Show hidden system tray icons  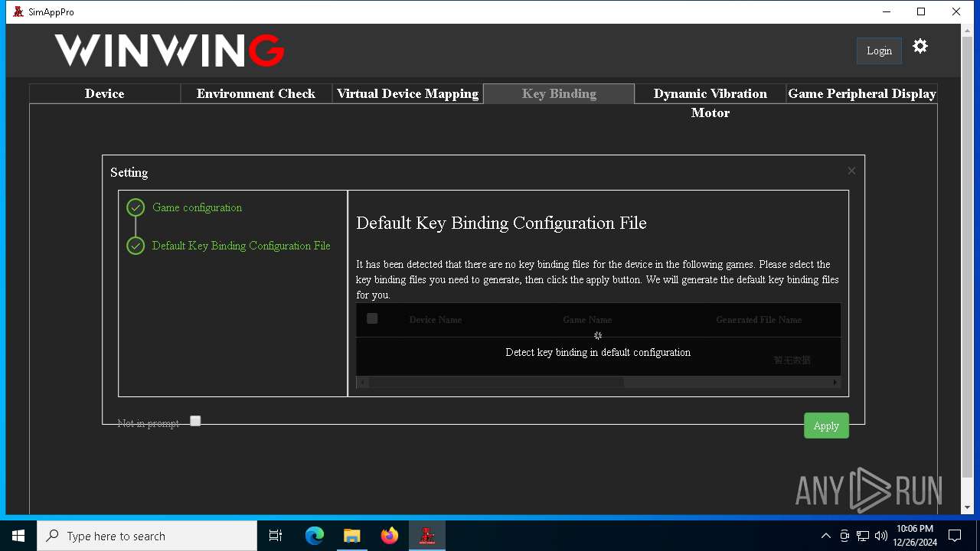825,536
